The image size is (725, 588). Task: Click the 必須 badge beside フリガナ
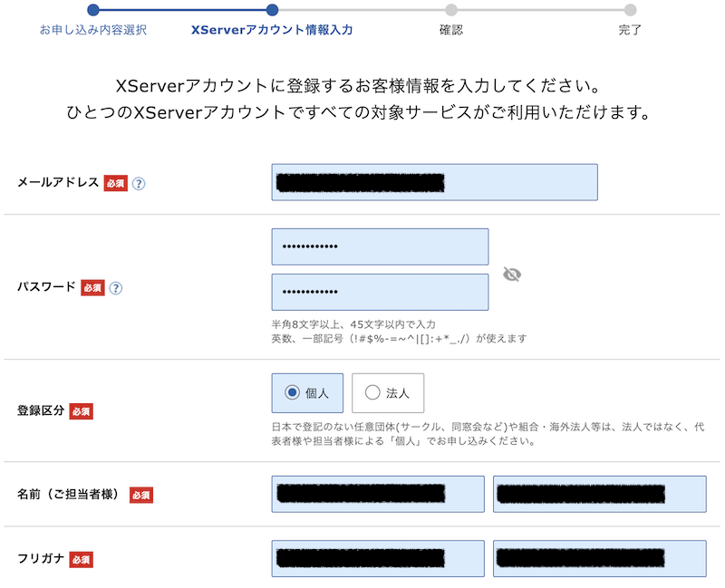[83, 559]
